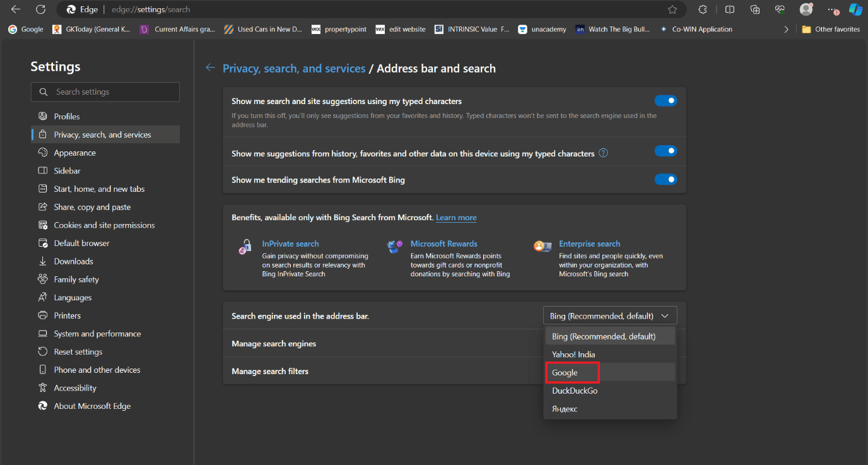
Task: Open Browser essentials heart icon
Action: click(x=780, y=9)
